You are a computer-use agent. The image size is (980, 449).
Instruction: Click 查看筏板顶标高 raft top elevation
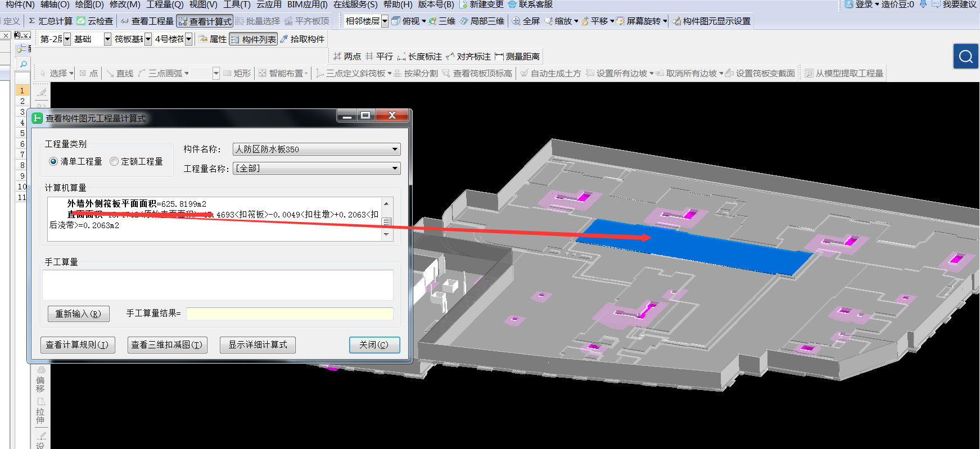click(477, 73)
